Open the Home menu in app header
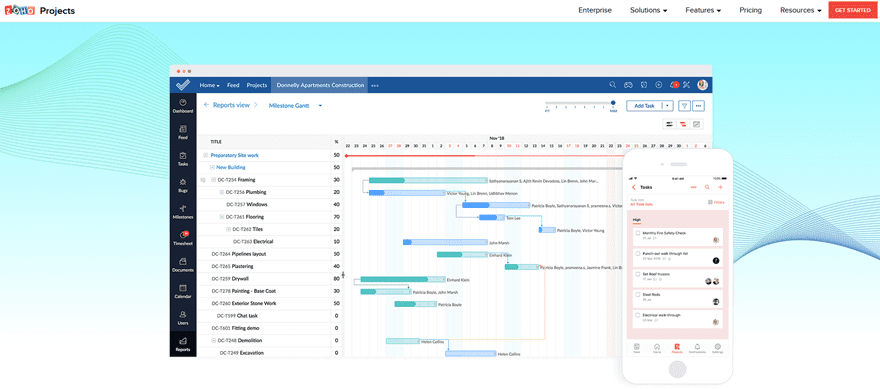 (x=209, y=85)
